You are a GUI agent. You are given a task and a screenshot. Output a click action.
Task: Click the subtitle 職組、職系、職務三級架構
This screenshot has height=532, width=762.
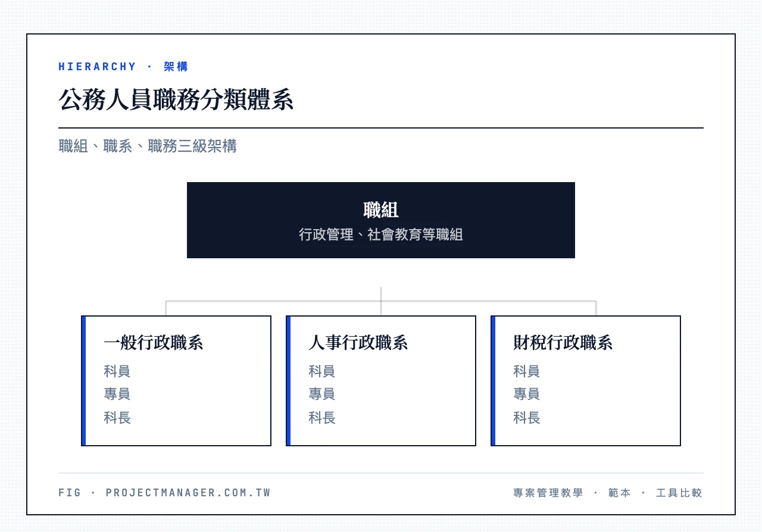pos(148,146)
